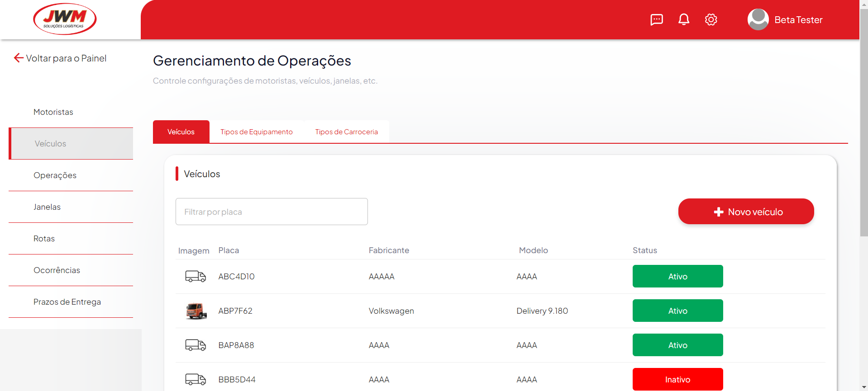This screenshot has width=868, height=391.
Task: Toggle the Inativo status for BBB5D44
Action: pos(677,379)
